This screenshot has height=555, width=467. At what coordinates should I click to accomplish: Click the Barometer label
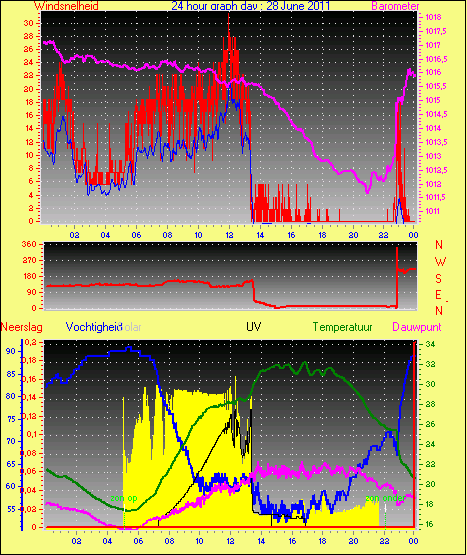click(x=395, y=6)
